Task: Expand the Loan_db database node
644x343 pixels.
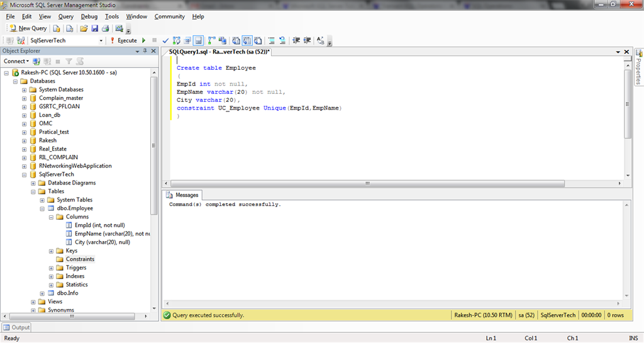Action: (25, 115)
